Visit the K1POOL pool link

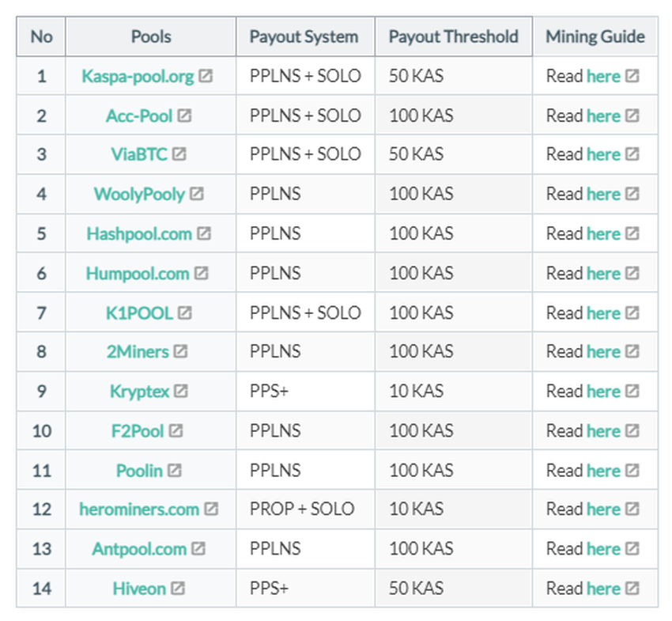pos(139,313)
